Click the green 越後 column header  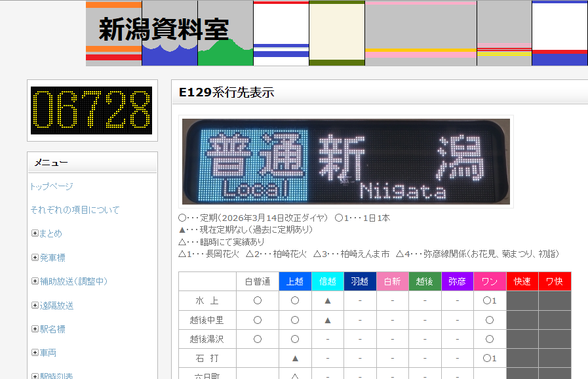(x=425, y=281)
